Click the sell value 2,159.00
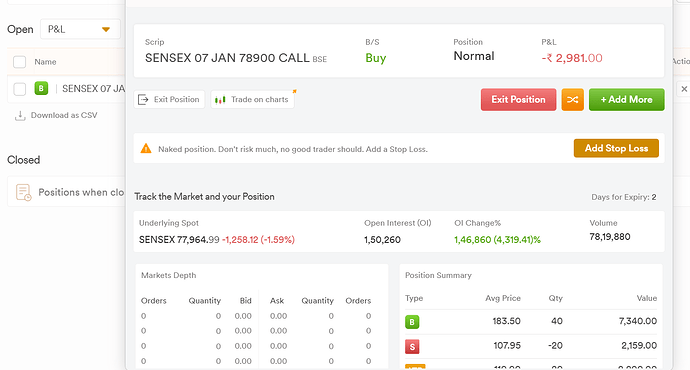 [639, 346]
